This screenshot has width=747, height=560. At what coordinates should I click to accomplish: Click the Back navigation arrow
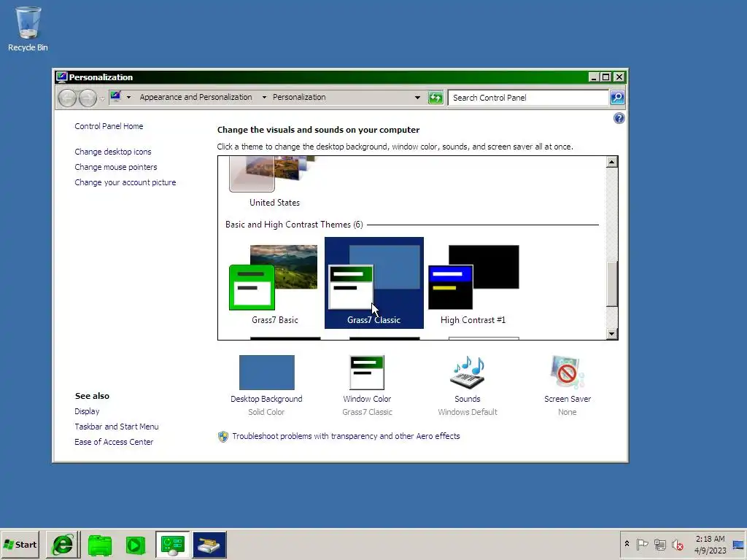[67, 98]
